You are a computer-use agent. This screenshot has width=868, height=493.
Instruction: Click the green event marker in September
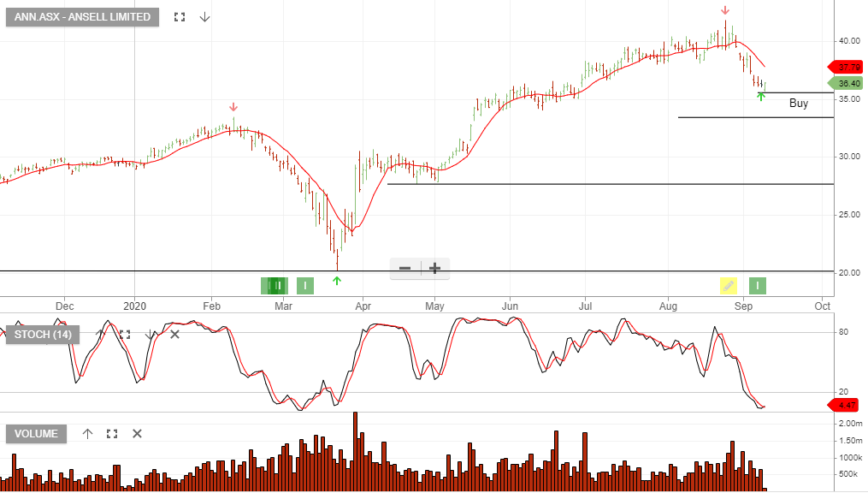click(x=758, y=286)
